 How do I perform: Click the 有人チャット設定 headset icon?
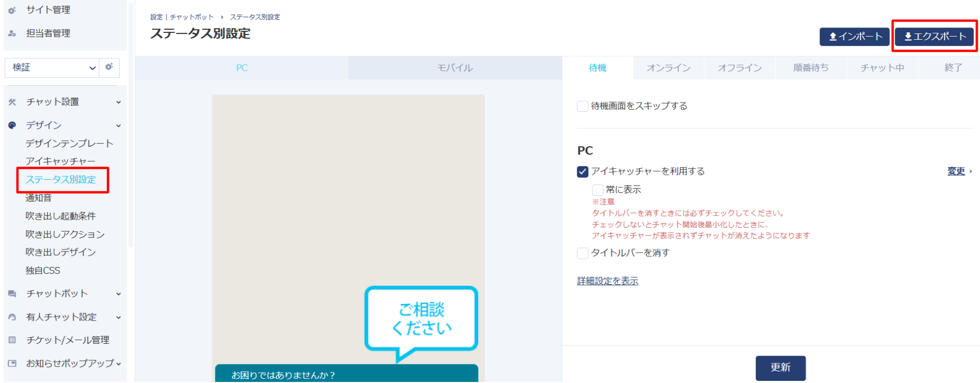coord(12,317)
